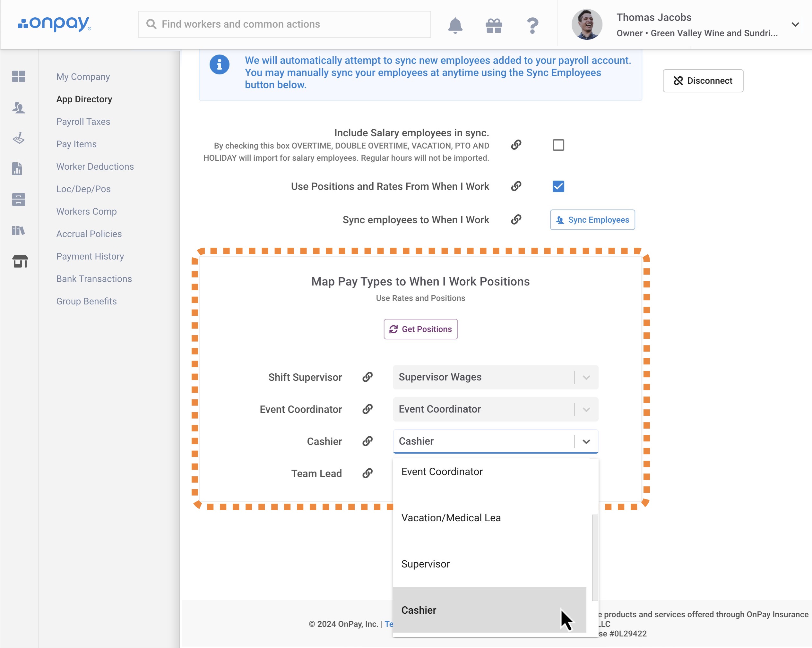Click link icon beside Sync employees to When I Work
Viewport: 812px width, 648px height.
coord(516,219)
